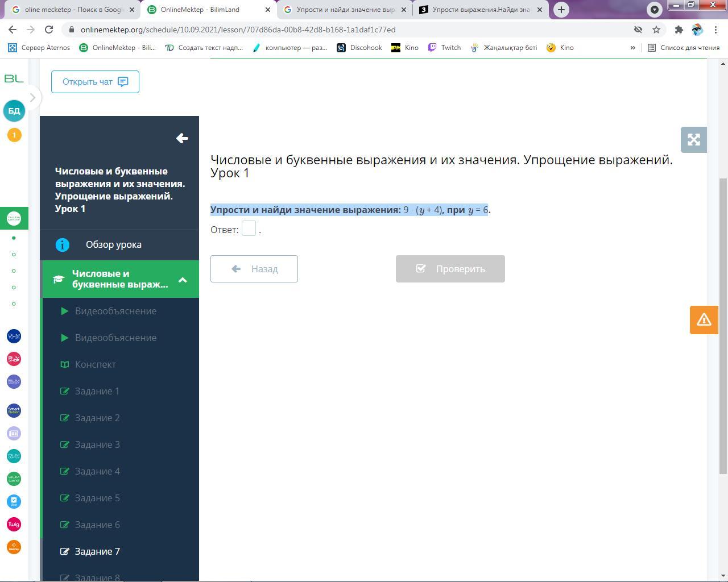Click the red Bilim Shop sidebar icon

14,359
